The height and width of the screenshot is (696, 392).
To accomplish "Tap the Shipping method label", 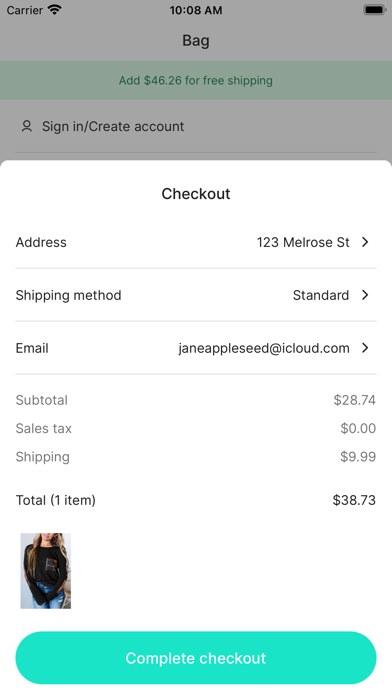I will pyautogui.click(x=68, y=295).
